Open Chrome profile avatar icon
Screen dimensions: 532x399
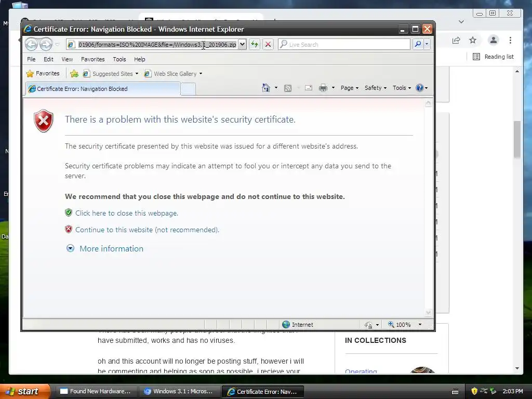[494, 40]
